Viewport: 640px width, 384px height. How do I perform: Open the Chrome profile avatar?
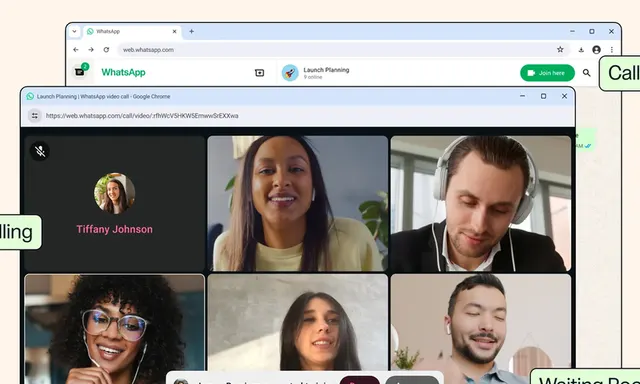tap(596, 50)
